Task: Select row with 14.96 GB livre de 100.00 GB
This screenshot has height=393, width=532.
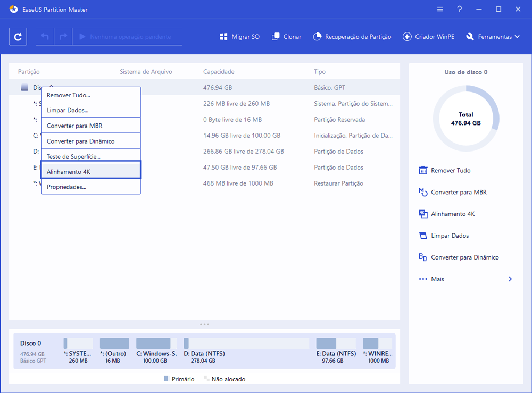Action: click(x=205, y=135)
